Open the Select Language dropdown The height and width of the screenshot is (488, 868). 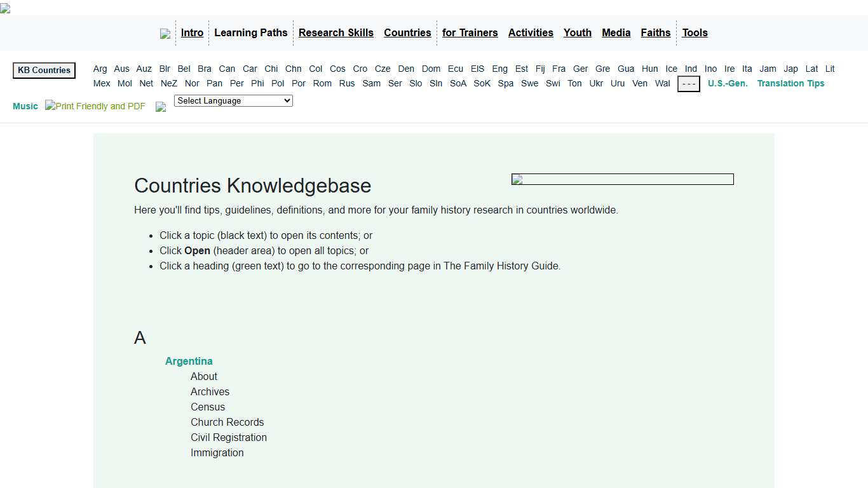[x=233, y=100]
